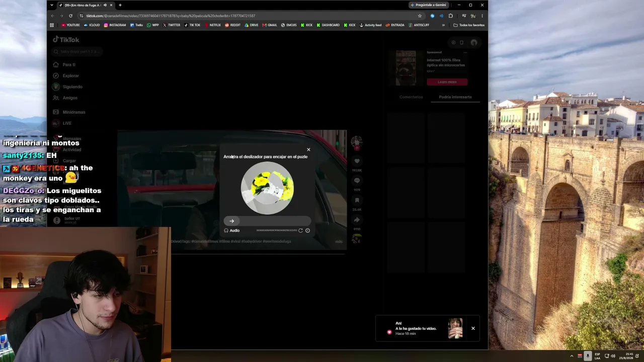This screenshot has height=362, width=644.
Task: Open the REDDIT bookmark
Action: point(232,25)
